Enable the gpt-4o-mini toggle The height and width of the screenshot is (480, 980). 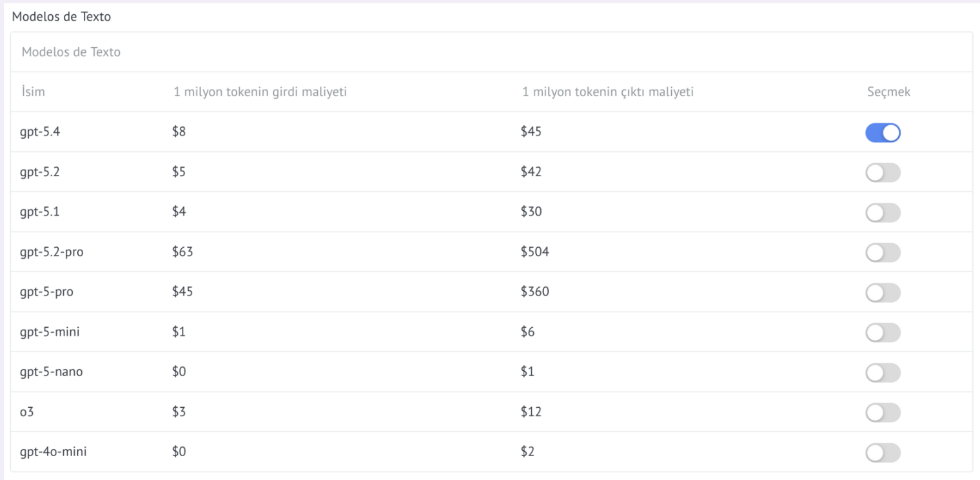pos(883,453)
